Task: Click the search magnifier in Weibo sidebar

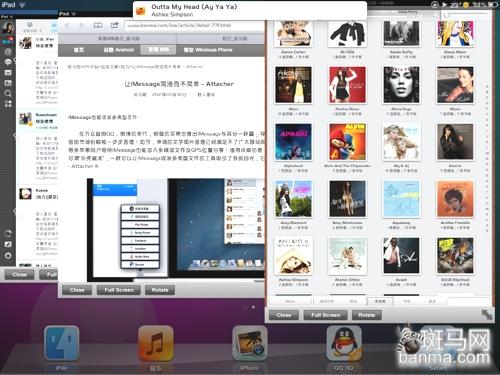Action: tap(8, 93)
